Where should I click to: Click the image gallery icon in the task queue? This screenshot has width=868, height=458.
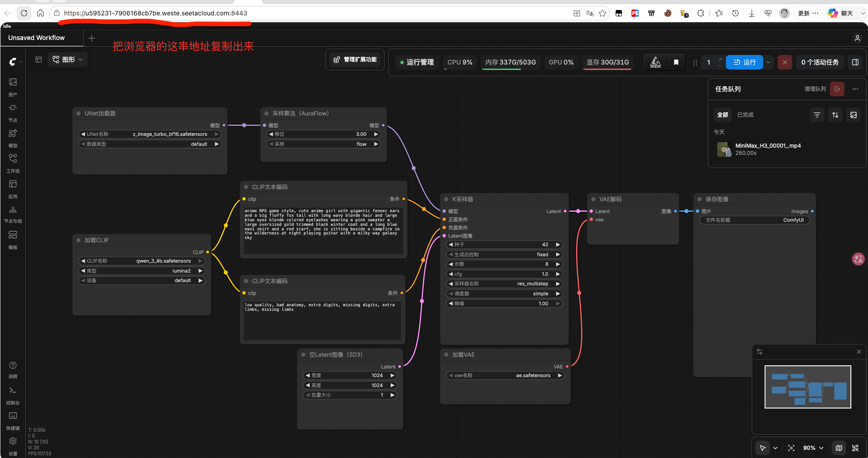[853, 115]
